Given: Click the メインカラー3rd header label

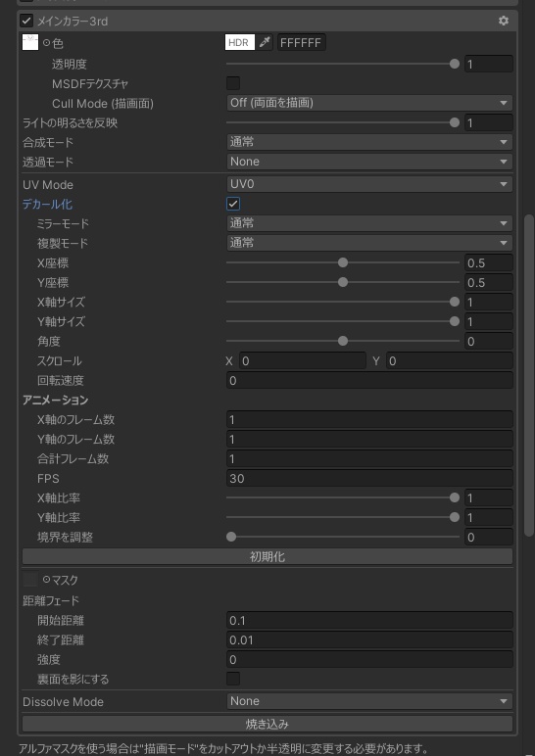Looking at the screenshot, I should pos(73,22).
